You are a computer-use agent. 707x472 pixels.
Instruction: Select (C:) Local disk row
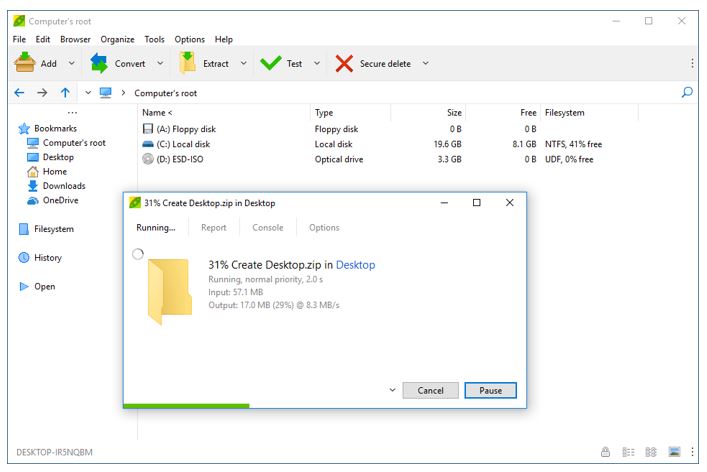(x=370, y=144)
